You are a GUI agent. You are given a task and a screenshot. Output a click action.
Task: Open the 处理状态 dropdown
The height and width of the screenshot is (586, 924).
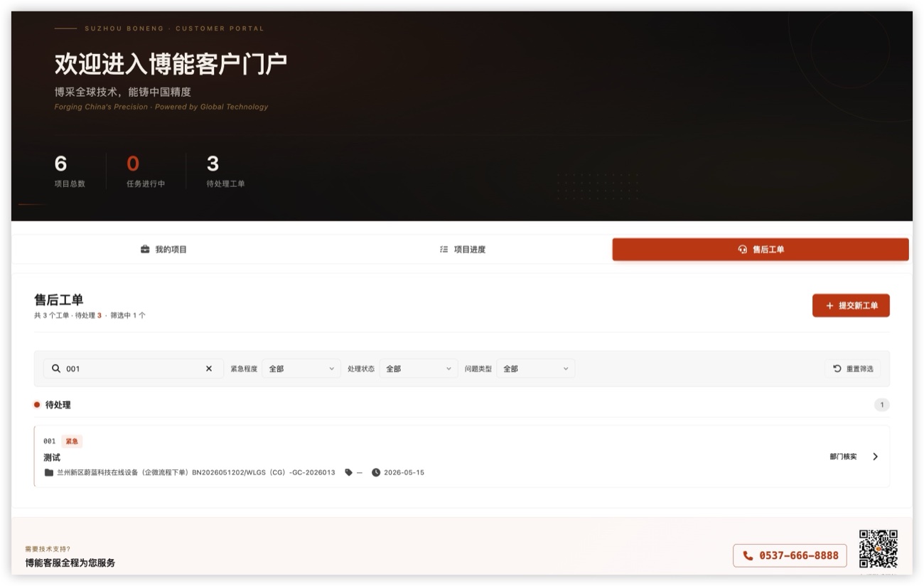[419, 368]
